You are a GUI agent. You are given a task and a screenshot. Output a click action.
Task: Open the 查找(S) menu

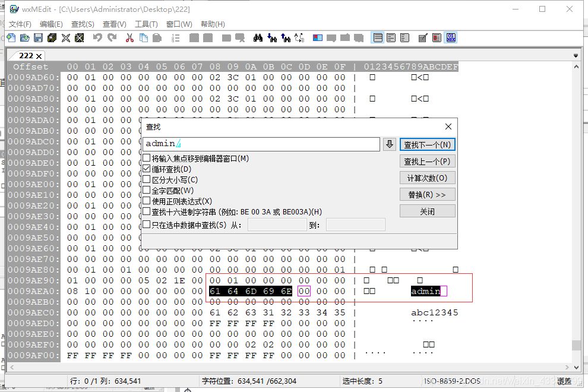point(83,24)
